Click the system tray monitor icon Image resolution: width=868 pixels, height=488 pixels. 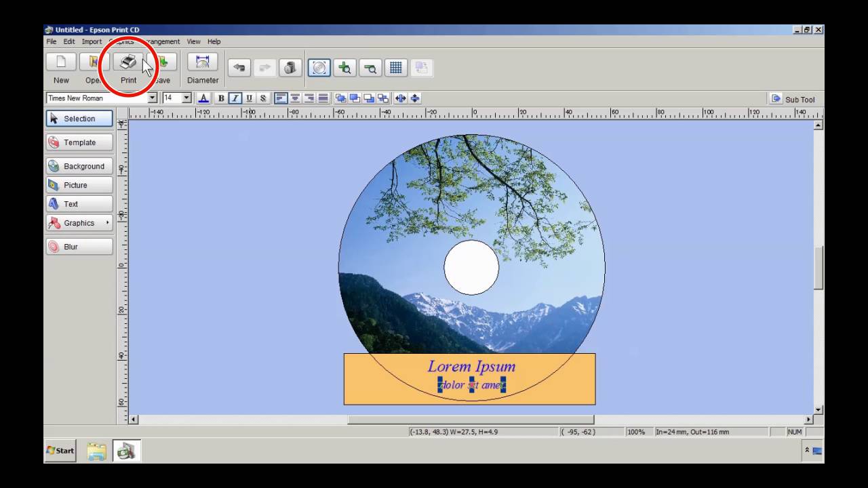pyautogui.click(x=817, y=451)
